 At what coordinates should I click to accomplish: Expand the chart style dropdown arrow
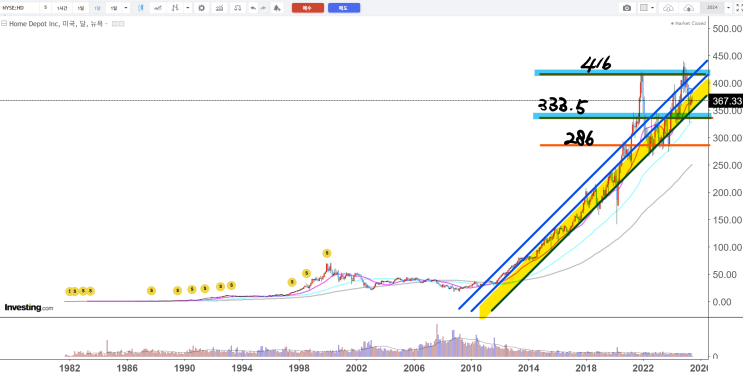pyautogui.click(x=188, y=8)
